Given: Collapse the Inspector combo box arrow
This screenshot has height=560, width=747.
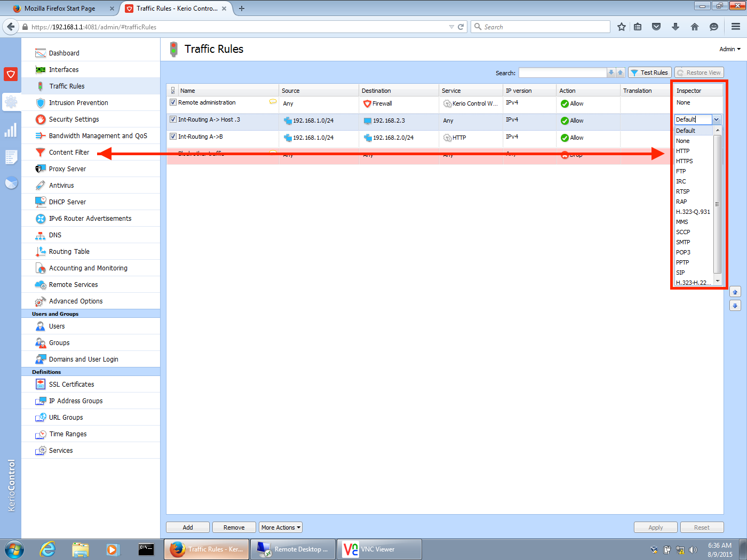Looking at the screenshot, I should [x=717, y=119].
